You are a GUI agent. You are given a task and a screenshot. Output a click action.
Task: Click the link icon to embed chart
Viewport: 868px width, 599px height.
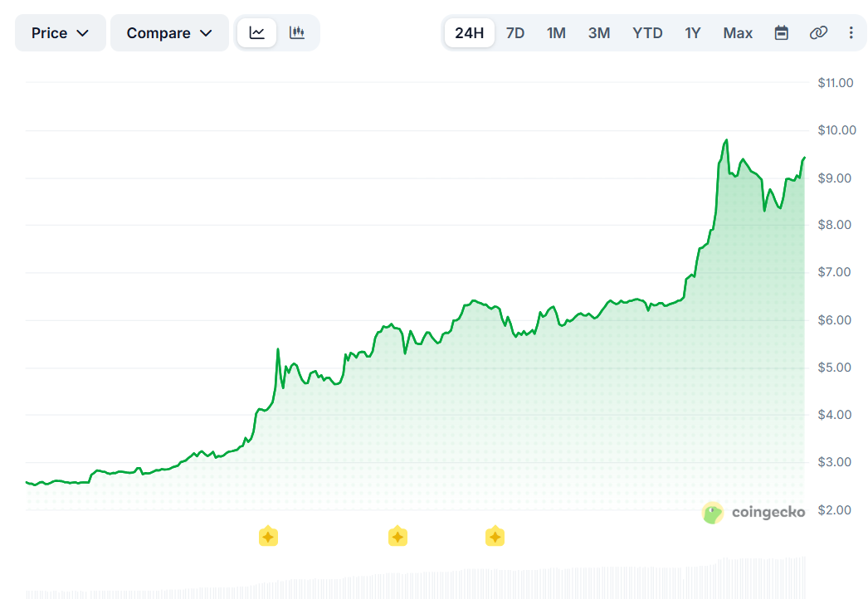click(x=819, y=32)
